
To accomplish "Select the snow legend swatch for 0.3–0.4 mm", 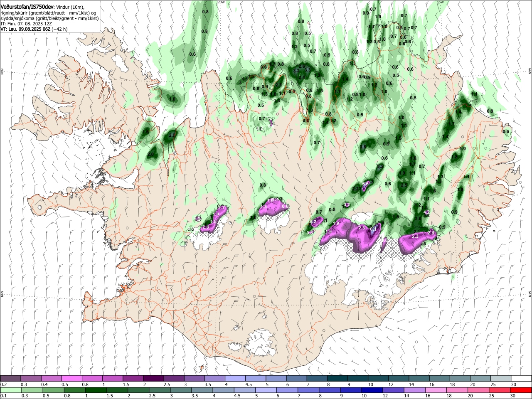I will [31, 378].
